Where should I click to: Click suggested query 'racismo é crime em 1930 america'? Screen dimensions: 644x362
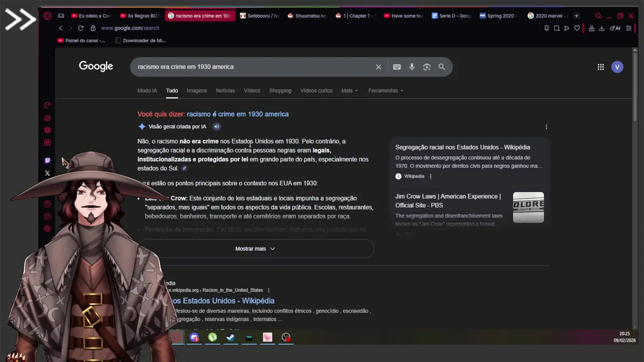[238, 114]
